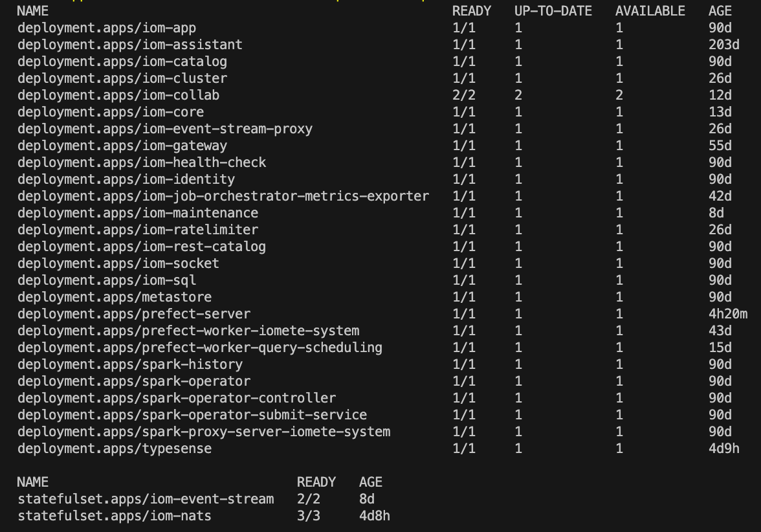Click the 8d age of iom-maintenance
The image size is (761, 532).
point(716,213)
